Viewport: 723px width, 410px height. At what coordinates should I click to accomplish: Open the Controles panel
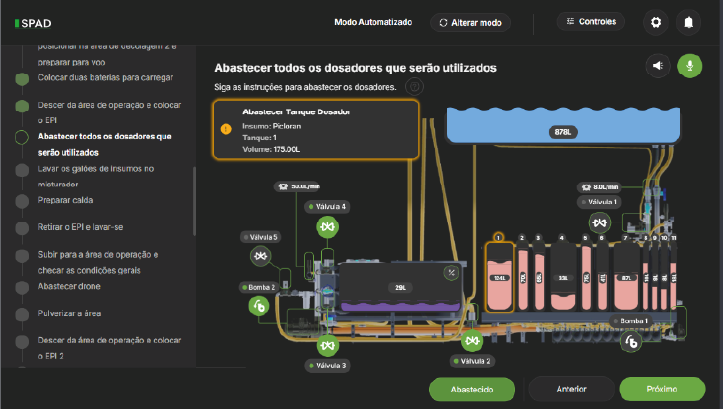coord(591,21)
